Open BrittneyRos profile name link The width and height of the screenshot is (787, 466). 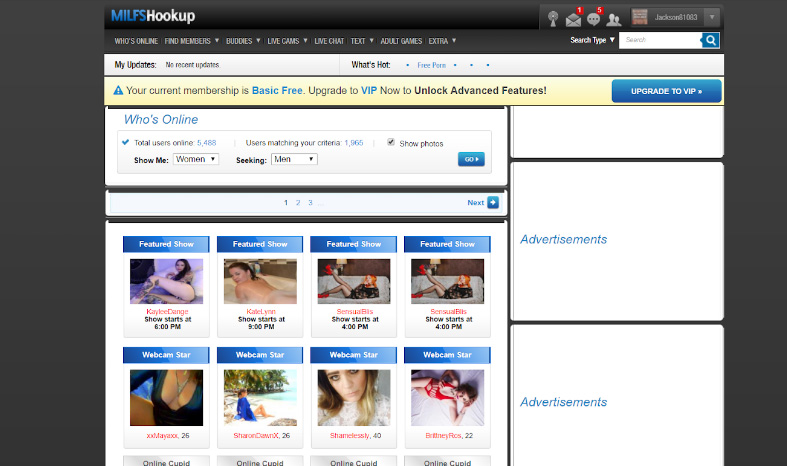443,435
